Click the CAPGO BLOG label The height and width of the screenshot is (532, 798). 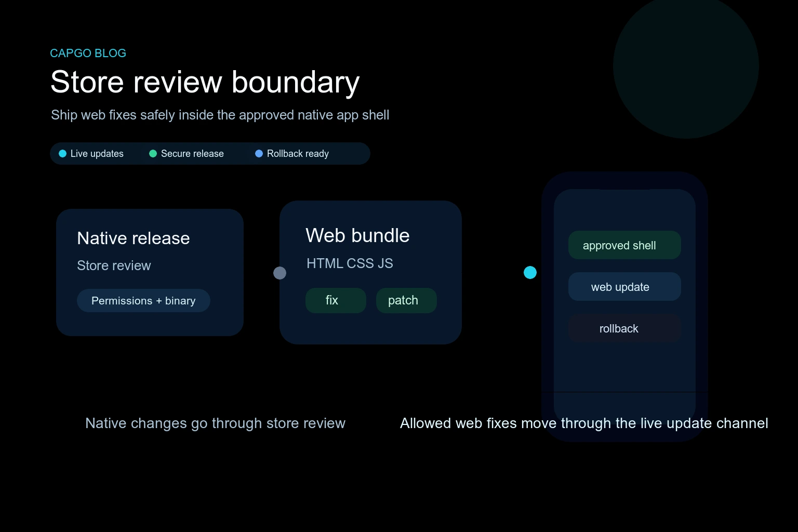88,53
